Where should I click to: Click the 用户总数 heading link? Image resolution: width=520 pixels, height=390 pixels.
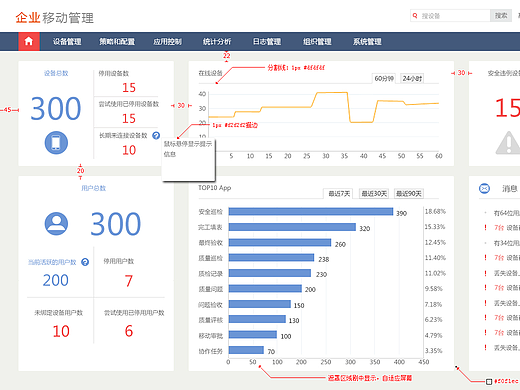[x=94, y=188]
